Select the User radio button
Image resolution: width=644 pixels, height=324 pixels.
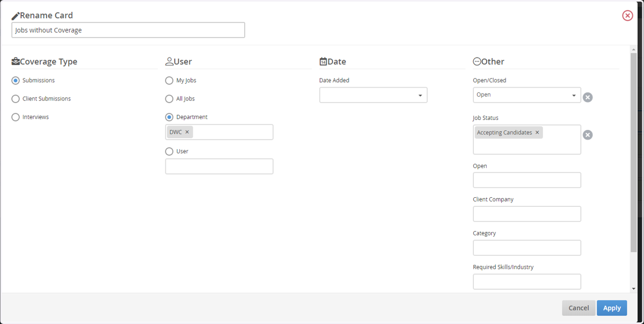tap(170, 152)
